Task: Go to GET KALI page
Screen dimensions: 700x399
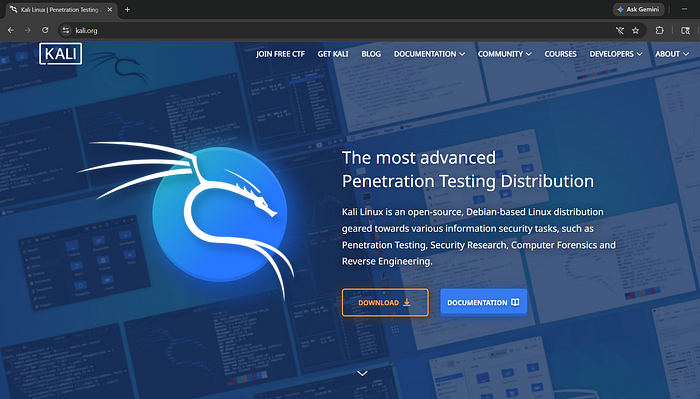Action: [x=333, y=54]
